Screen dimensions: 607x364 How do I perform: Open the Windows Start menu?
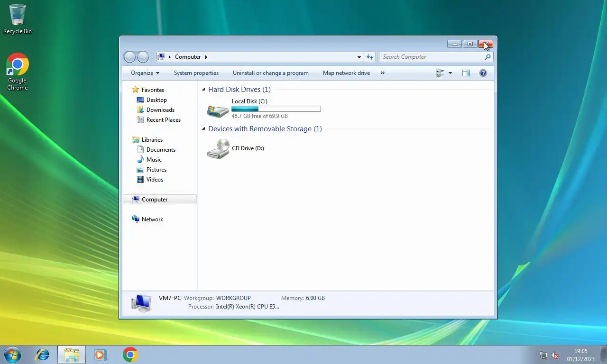click(13, 355)
